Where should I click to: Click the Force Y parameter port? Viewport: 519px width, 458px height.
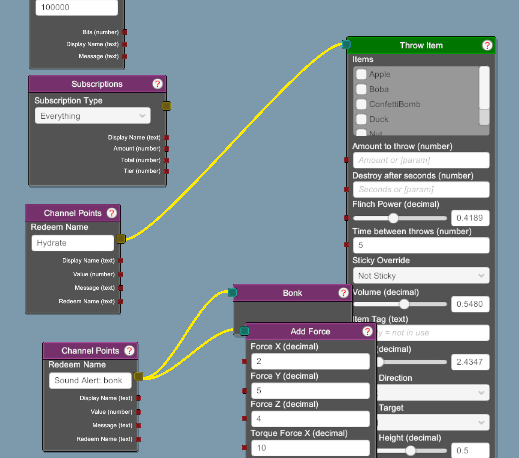tap(244, 391)
